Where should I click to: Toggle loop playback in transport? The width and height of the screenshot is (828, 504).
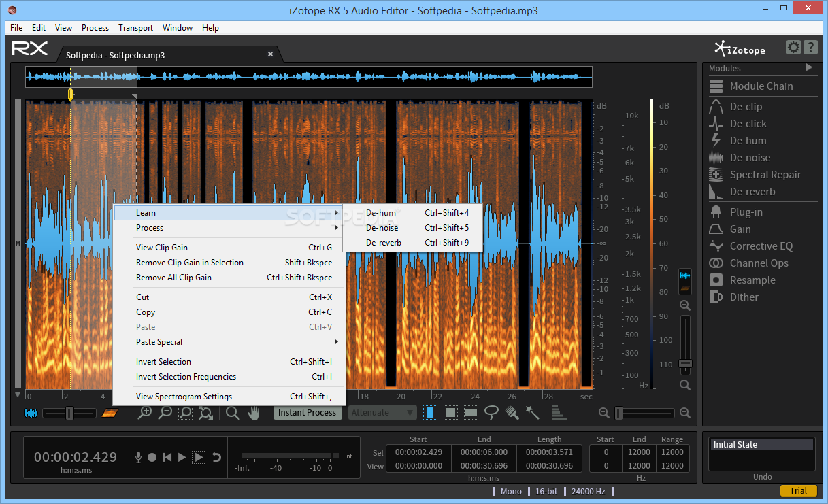click(x=216, y=458)
